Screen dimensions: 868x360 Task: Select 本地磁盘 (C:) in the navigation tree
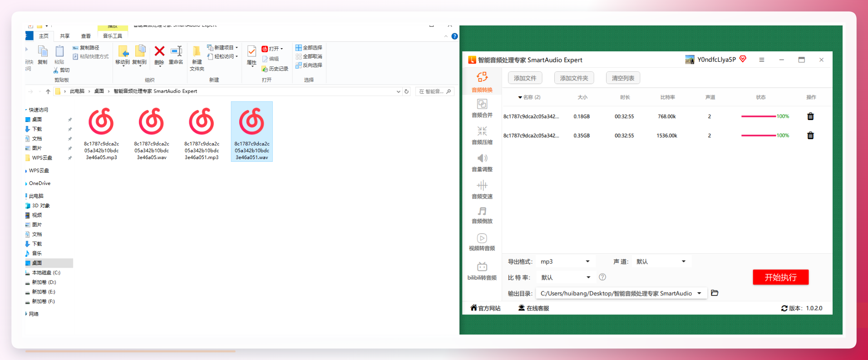(46, 273)
